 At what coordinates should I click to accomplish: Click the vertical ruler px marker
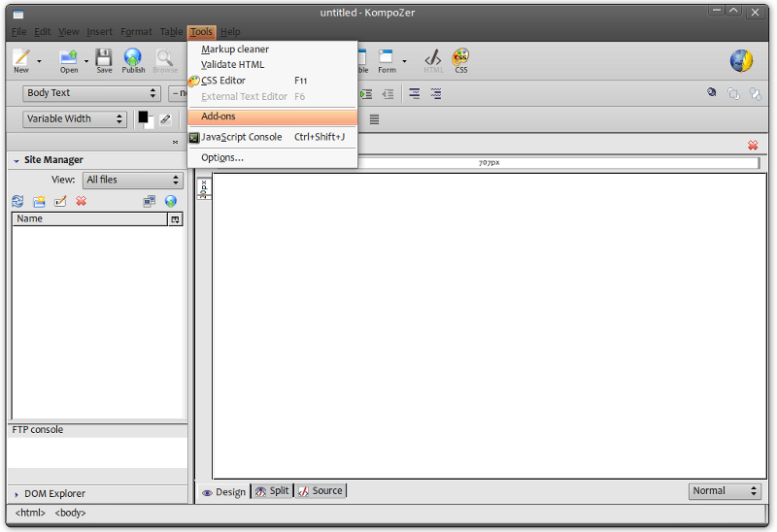click(x=204, y=189)
